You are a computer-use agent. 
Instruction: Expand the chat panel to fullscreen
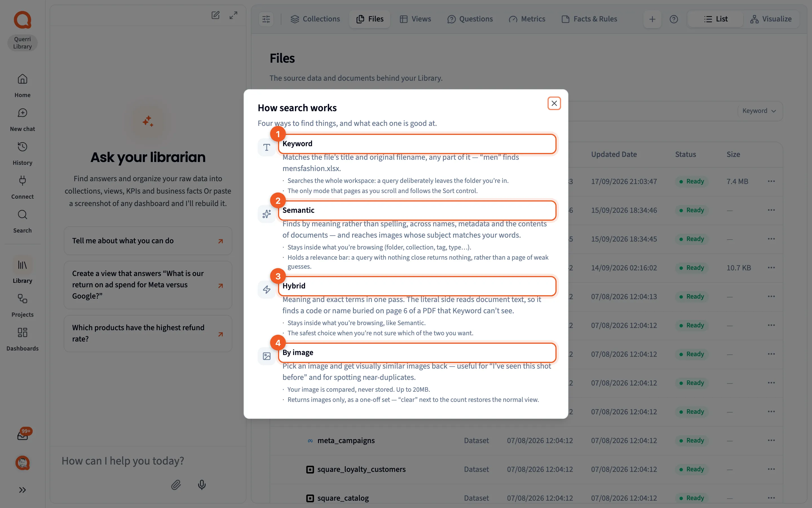click(233, 15)
